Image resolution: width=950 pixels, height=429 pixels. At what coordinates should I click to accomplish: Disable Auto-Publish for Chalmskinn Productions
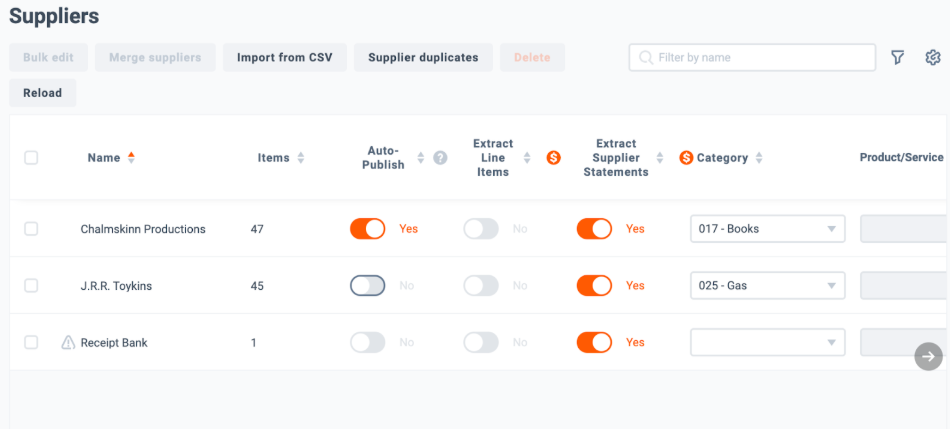(x=367, y=229)
